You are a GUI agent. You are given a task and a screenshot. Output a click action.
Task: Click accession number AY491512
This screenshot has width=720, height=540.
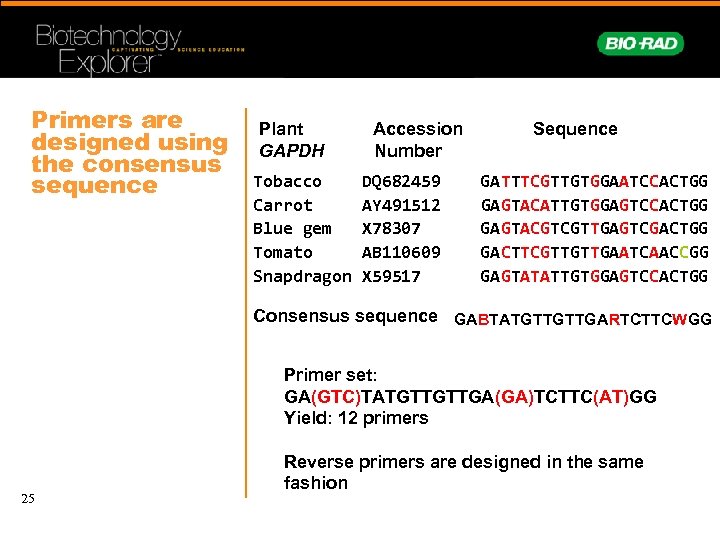pos(401,205)
